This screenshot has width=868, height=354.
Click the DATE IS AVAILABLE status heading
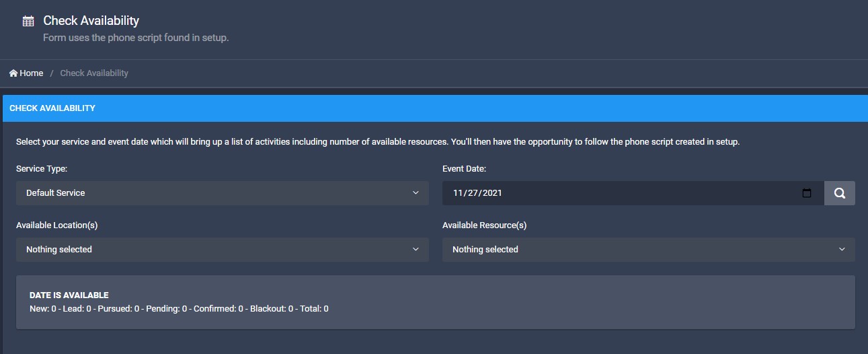point(69,295)
